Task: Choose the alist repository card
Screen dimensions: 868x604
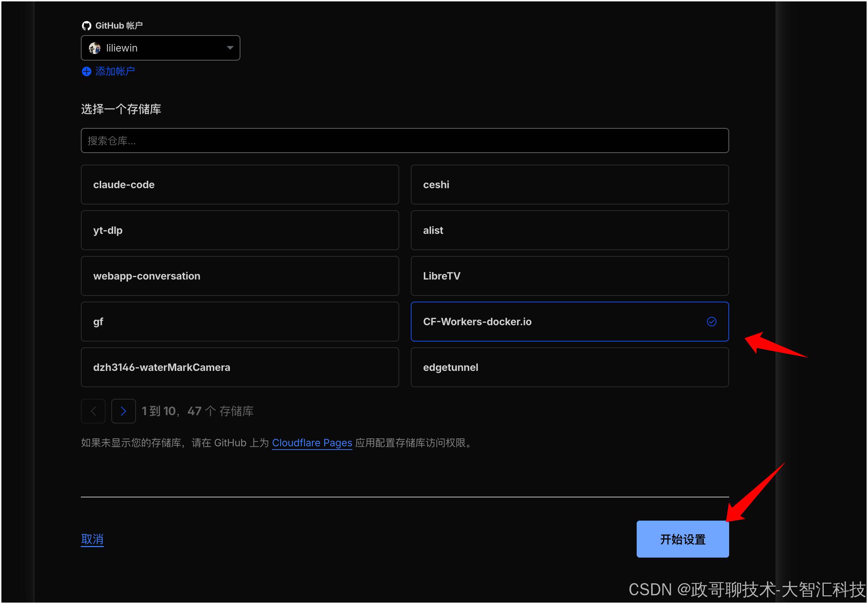Action: click(x=569, y=230)
